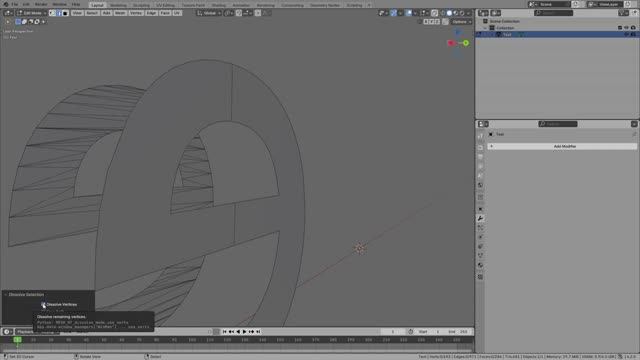Open the viewport Face menu
This screenshot has height=360, width=640.
pyautogui.click(x=165, y=13)
